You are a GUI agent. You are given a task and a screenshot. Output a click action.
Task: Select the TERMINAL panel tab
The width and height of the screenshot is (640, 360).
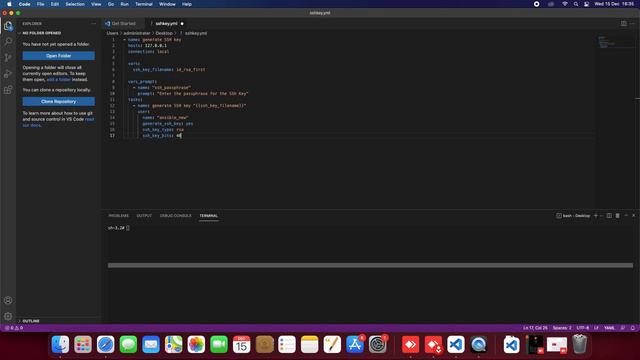tap(209, 216)
